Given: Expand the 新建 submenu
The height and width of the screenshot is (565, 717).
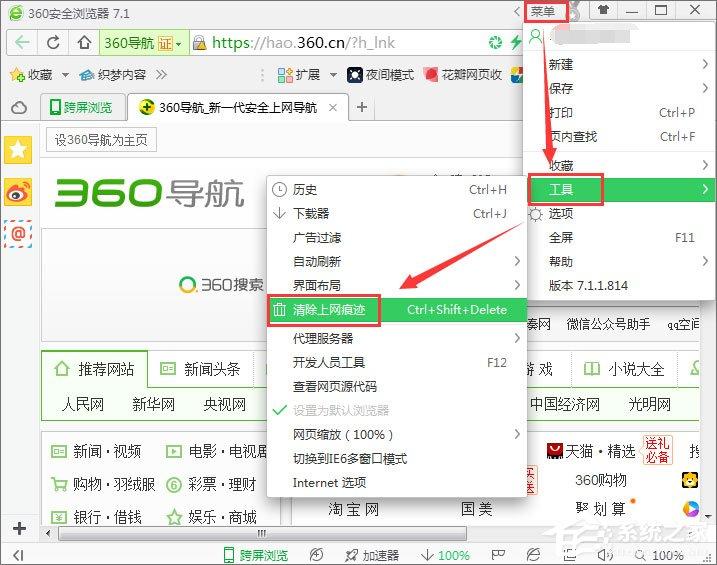Looking at the screenshot, I should tap(620, 64).
